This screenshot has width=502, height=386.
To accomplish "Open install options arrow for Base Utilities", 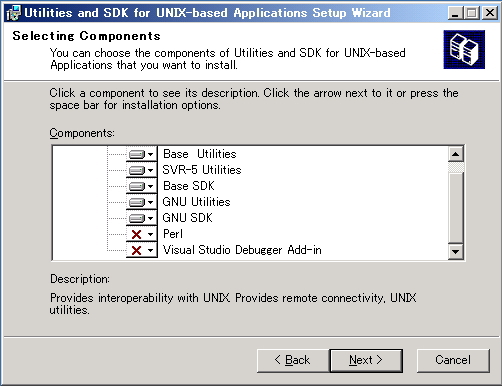I will point(151,154).
